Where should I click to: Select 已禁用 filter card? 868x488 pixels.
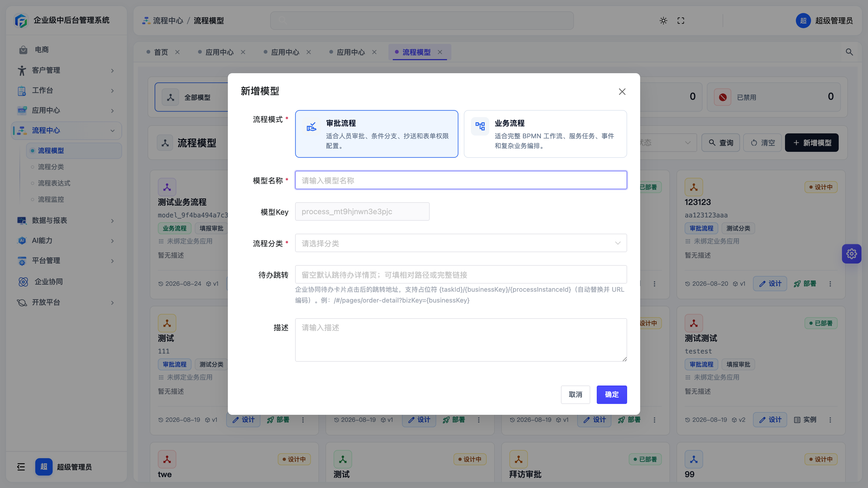click(774, 97)
